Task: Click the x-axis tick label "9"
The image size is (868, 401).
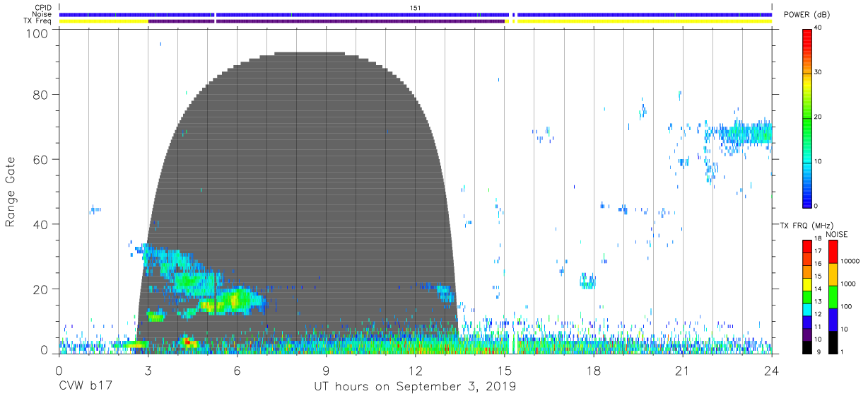Action: tap(326, 371)
